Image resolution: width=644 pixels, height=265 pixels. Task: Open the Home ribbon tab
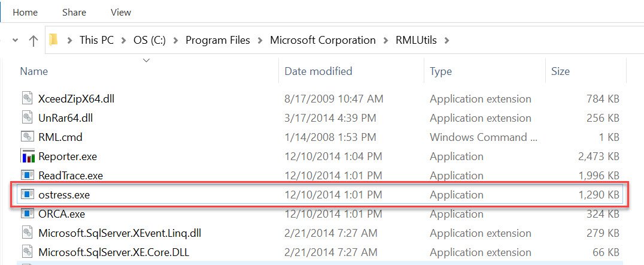coord(25,13)
